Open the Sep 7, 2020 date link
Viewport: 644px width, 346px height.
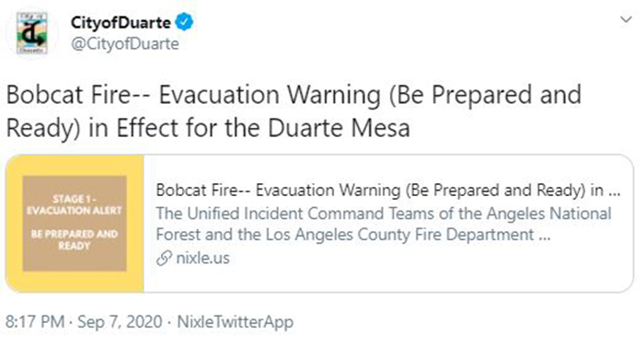point(120,322)
